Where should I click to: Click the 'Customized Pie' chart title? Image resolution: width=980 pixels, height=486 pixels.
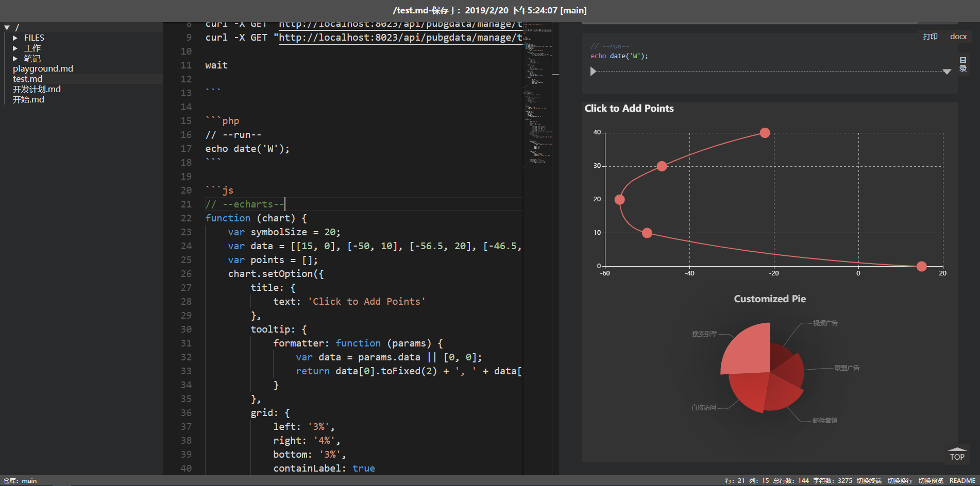(770, 299)
